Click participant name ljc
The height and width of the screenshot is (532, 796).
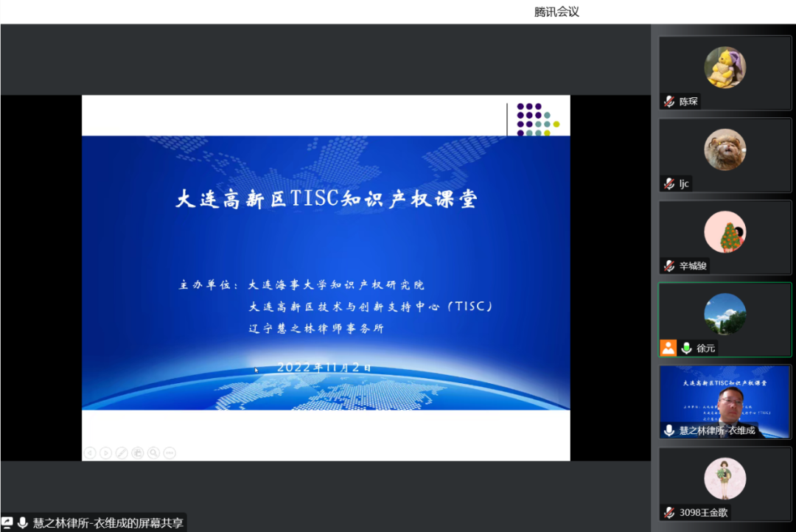pos(684,183)
